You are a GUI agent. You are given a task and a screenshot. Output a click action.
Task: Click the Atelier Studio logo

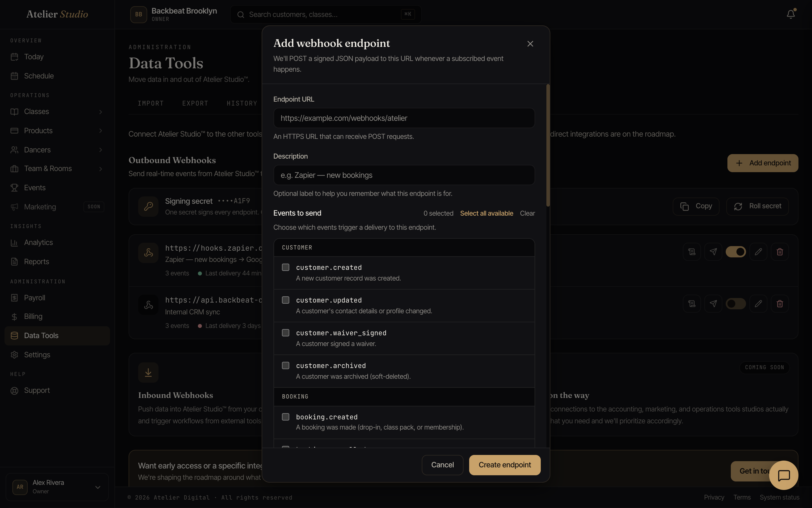click(57, 14)
